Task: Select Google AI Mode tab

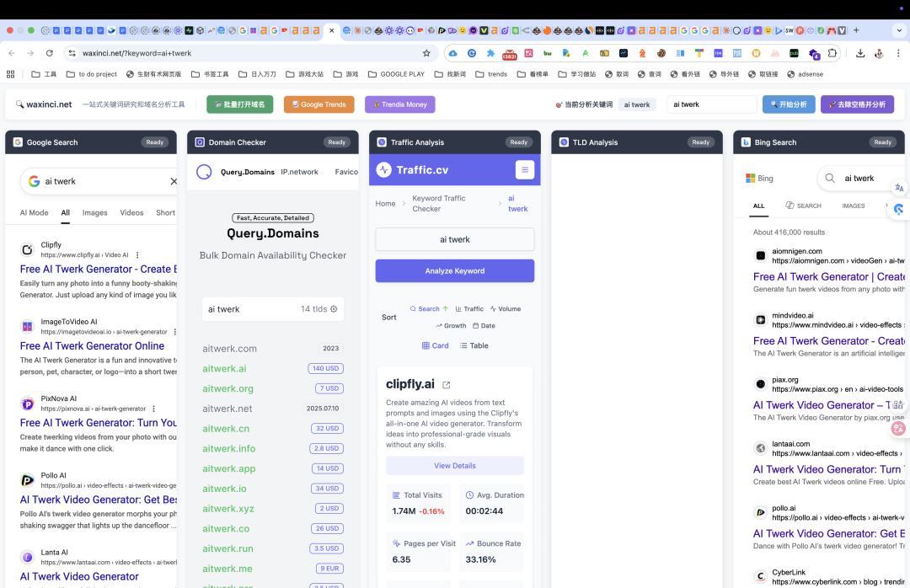Action: (x=35, y=212)
